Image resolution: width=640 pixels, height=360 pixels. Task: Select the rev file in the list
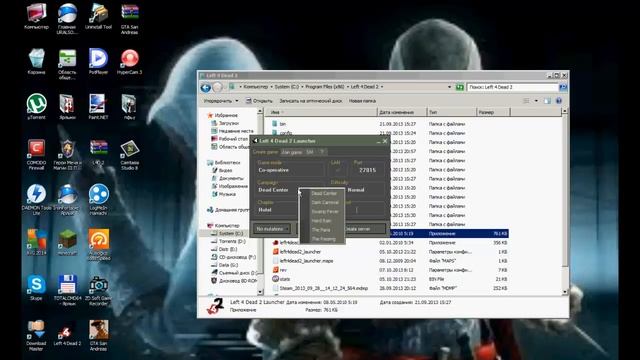(x=280, y=270)
